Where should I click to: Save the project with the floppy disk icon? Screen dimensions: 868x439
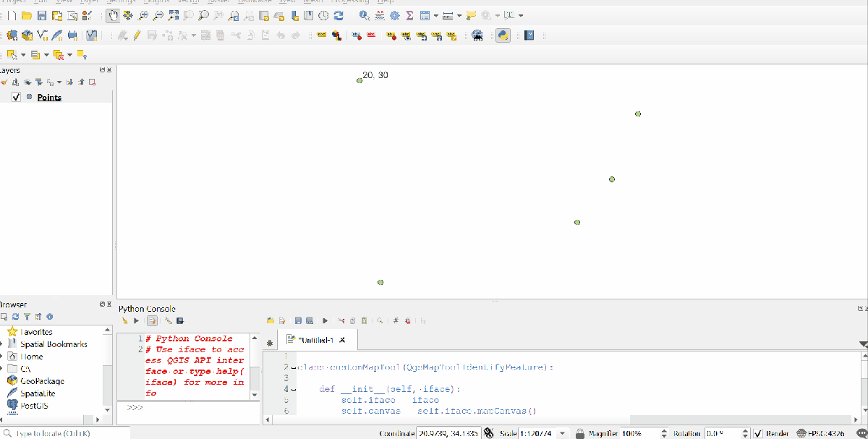pyautogui.click(x=42, y=15)
